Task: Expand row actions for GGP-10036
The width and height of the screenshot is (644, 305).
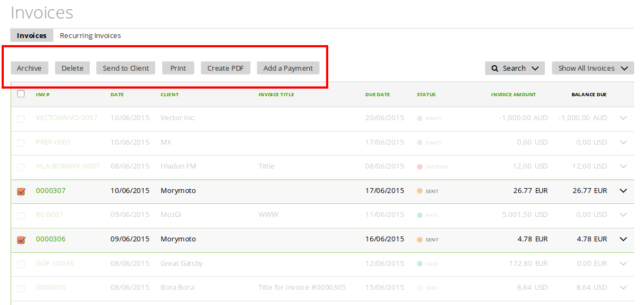Action: 623,263
